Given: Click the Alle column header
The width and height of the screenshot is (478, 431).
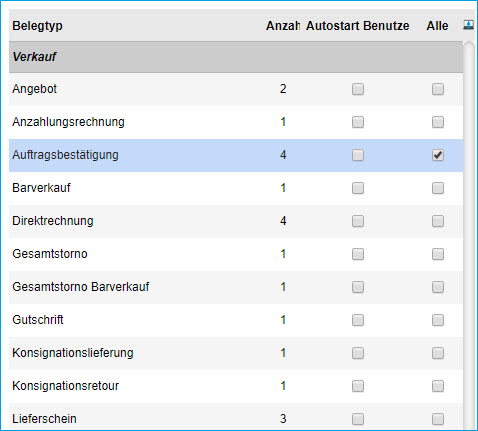Looking at the screenshot, I should [x=437, y=26].
